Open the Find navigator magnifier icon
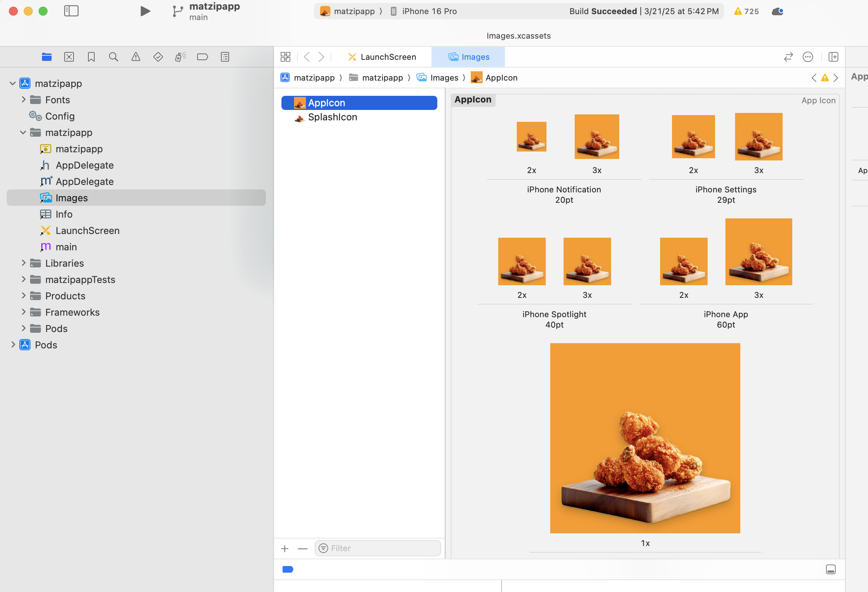868x592 pixels. click(x=114, y=57)
